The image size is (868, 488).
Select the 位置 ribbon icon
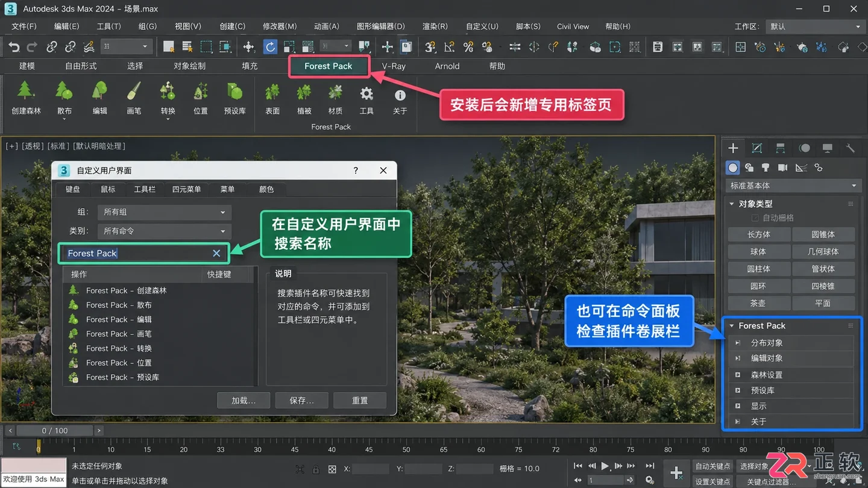pyautogui.click(x=201, y=92)
